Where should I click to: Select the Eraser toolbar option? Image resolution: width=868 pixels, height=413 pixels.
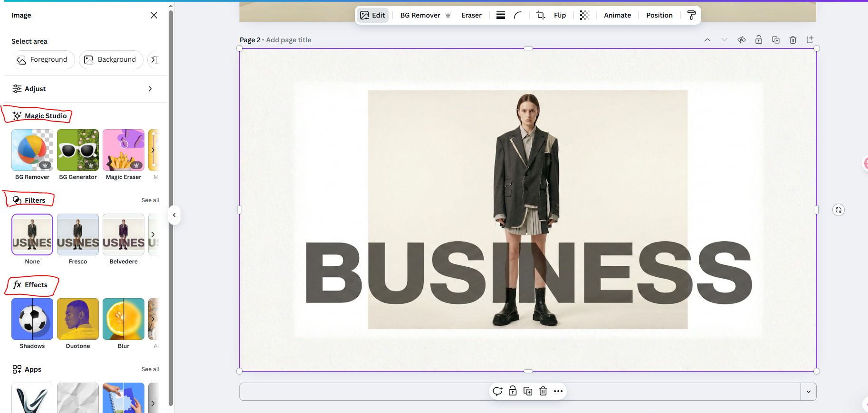click(471, 15)
